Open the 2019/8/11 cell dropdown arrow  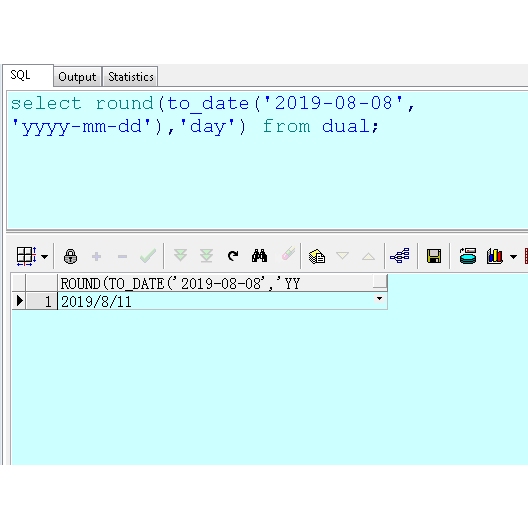tap(380, 299)
